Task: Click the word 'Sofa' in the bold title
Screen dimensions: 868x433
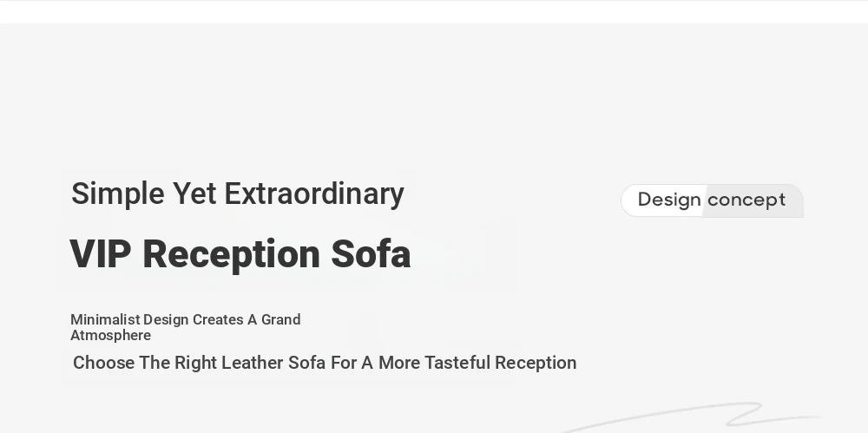Action: tap(371, 254)
